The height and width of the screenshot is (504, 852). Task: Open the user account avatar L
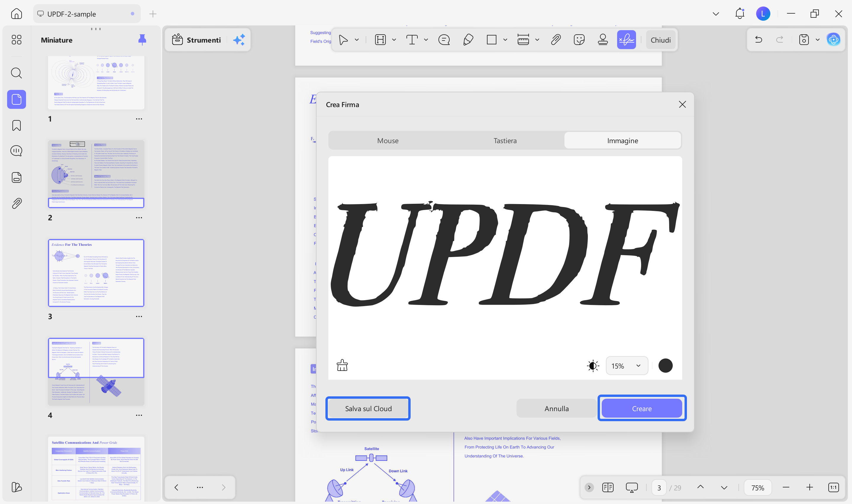click(763, 14)
